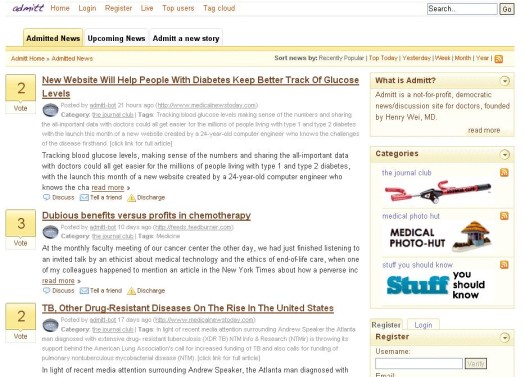525x377 pixels.
Task: Open the Stuff you should know banner
Action: pos(436,285)
